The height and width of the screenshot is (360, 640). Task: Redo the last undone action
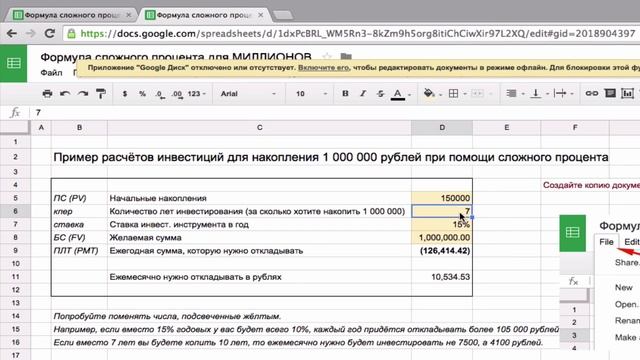[83, 93]
